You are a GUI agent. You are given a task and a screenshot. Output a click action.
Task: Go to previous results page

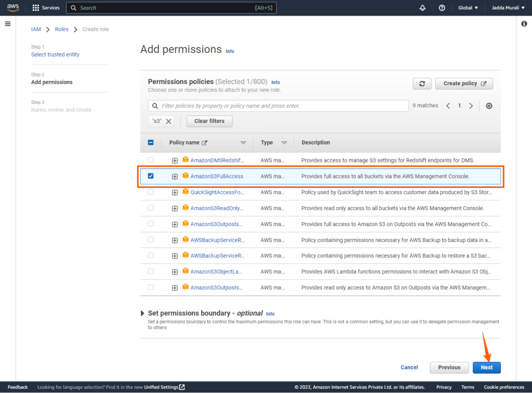[448, 106]
